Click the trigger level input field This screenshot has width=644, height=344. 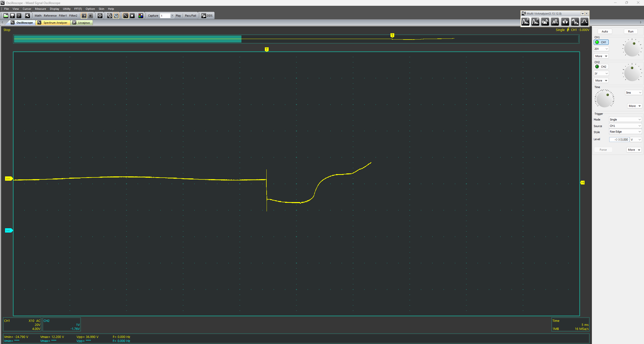618,139
